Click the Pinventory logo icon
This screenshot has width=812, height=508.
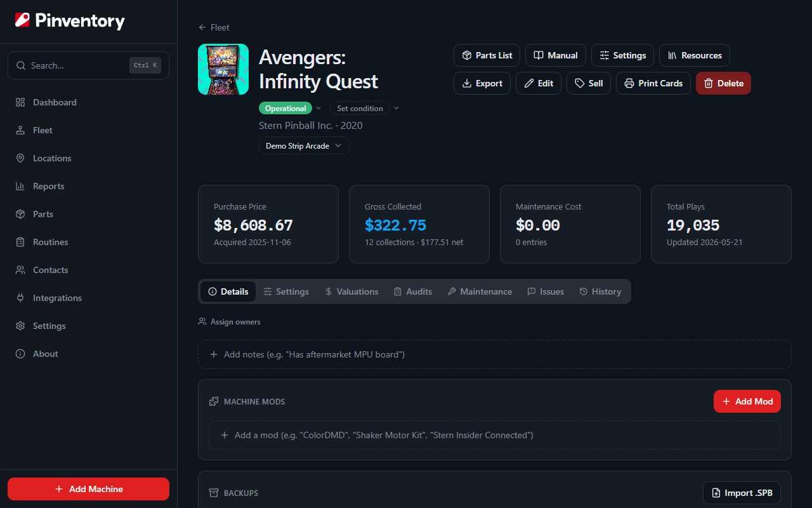[22, 20]
